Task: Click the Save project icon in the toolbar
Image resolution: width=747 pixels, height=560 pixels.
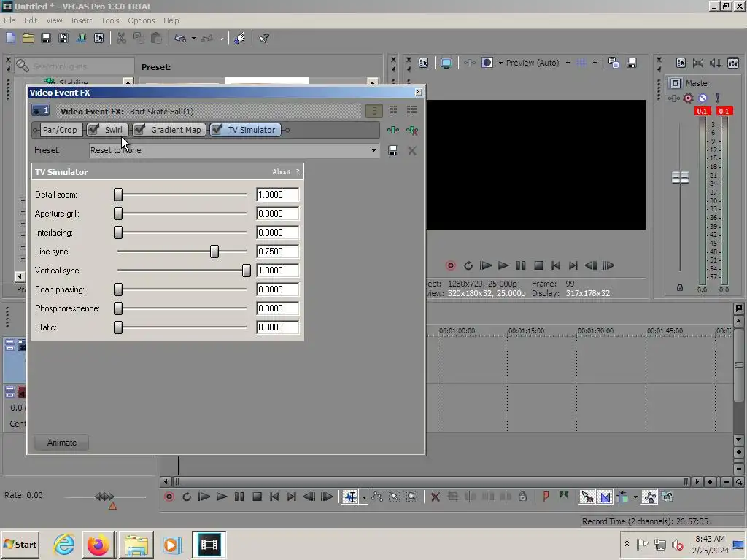Action: point(46,38)
